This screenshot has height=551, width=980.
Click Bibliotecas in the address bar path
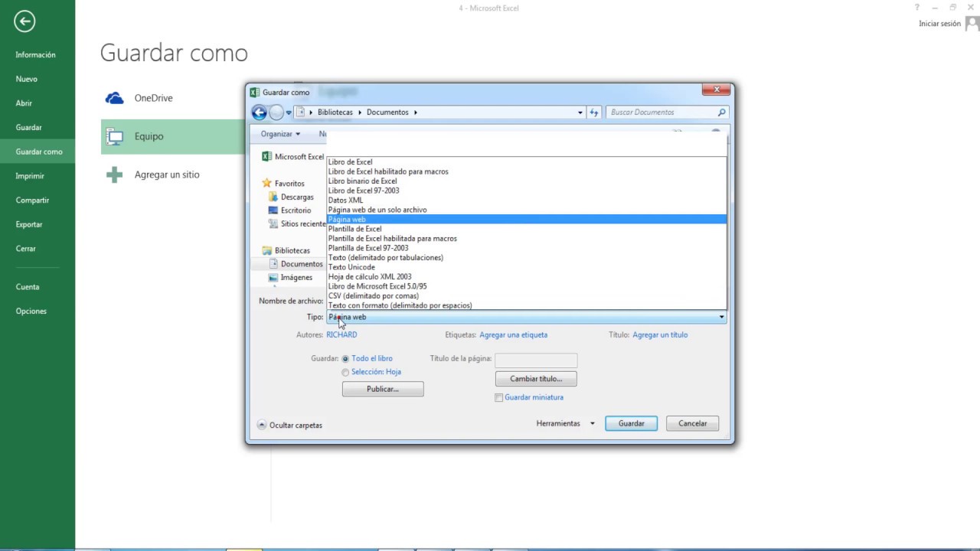pyautogui.click(x=335, y=112)
